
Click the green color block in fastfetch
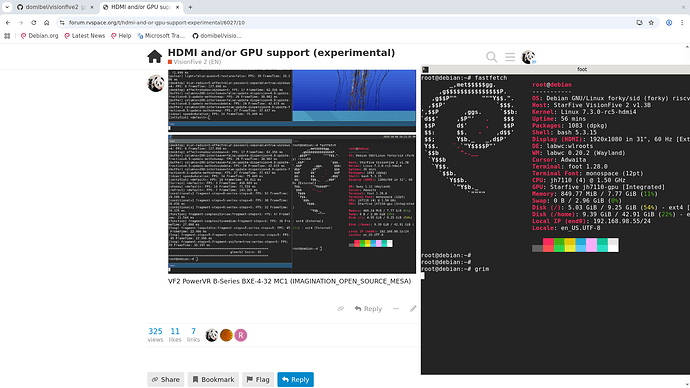(x=559, y=245)
